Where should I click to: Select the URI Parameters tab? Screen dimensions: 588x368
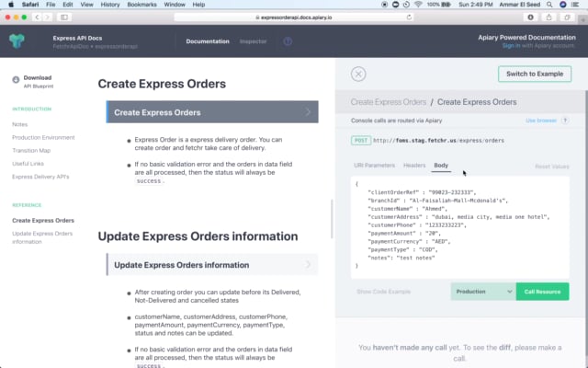pyautogui.click(x=374, y=166)
